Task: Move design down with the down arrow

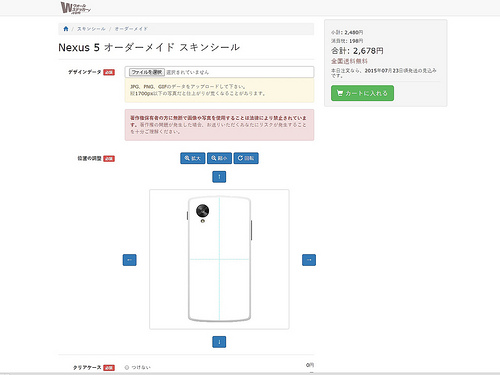Action: coord(219,342)
